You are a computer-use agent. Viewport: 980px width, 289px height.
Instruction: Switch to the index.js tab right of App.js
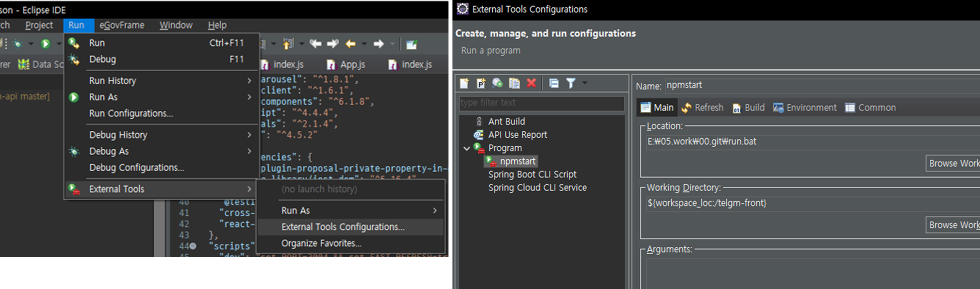coord(411,64)
